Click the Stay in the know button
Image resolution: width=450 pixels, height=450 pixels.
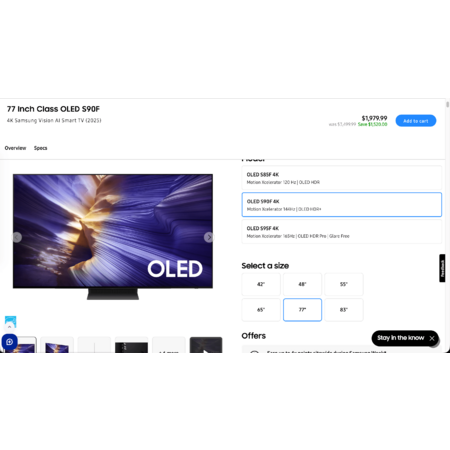click(401, 338)
